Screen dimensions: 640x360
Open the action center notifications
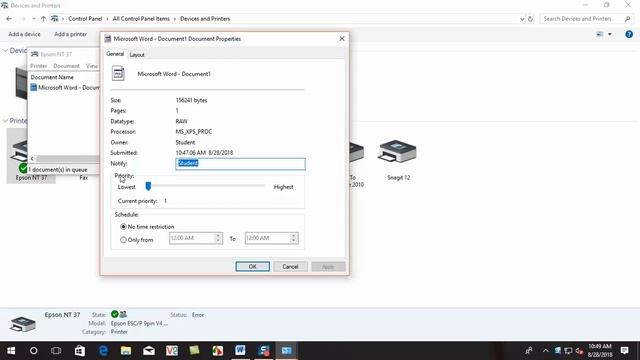pos(624,351)
